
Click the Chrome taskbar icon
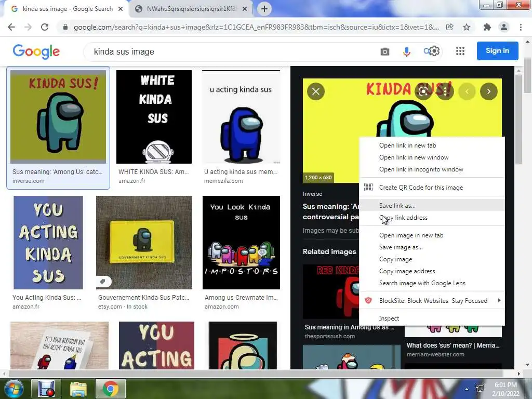click(x=111, y=389)
